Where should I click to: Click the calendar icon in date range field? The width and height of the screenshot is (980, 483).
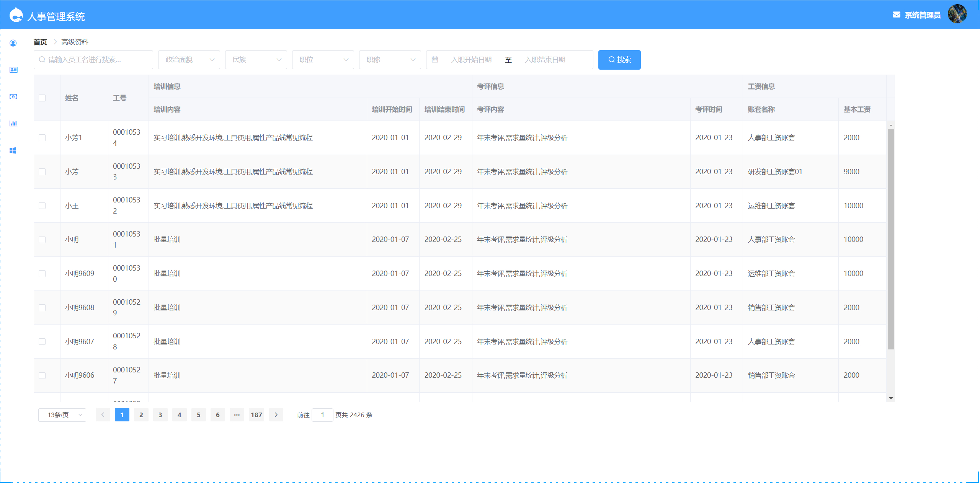coord(435,60)
